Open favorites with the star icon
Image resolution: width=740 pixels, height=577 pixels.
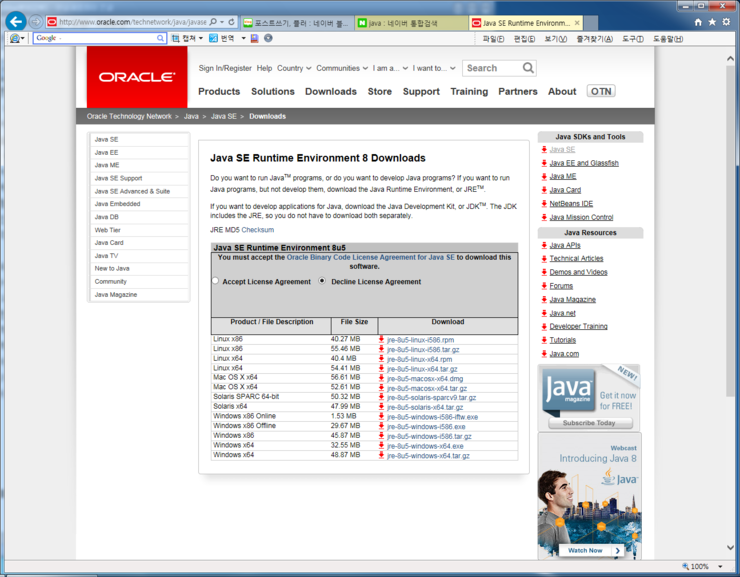point(712,22)
